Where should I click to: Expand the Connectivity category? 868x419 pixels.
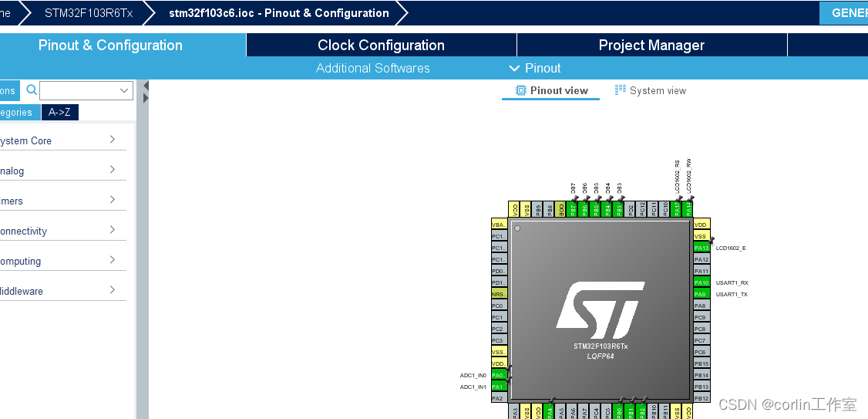(62, 231)
